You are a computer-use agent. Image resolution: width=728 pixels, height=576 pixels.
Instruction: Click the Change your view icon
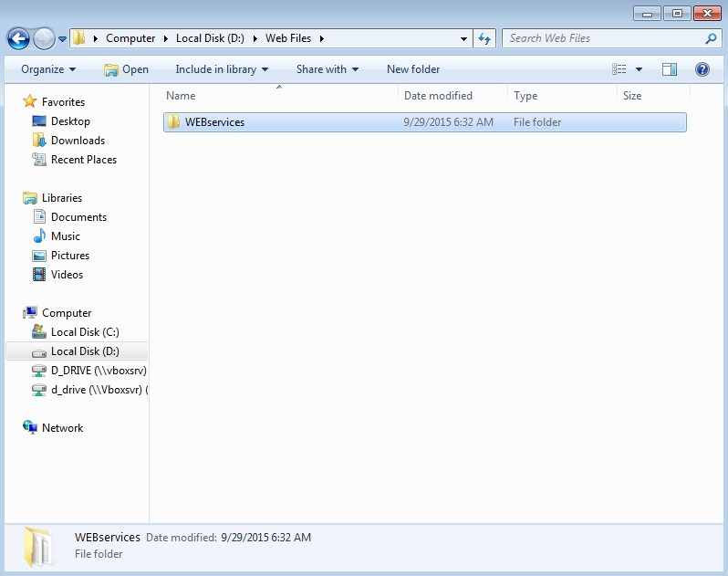[x=620, y=69]
